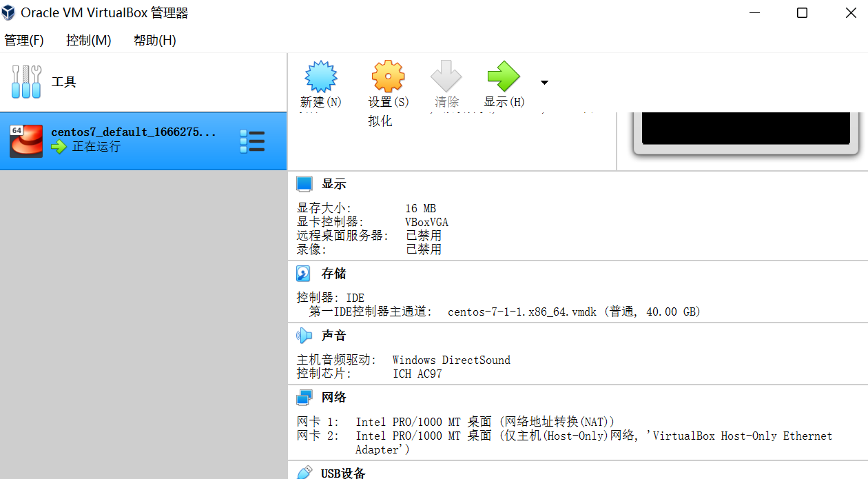
Task: Click the 'VBoxVGA' graphics controller value
Action: tap(427, 222)
